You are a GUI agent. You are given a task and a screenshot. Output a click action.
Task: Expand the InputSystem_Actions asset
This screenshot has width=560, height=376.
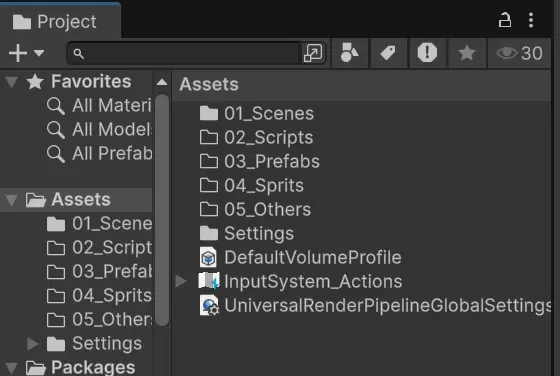[x=181, y=281]
